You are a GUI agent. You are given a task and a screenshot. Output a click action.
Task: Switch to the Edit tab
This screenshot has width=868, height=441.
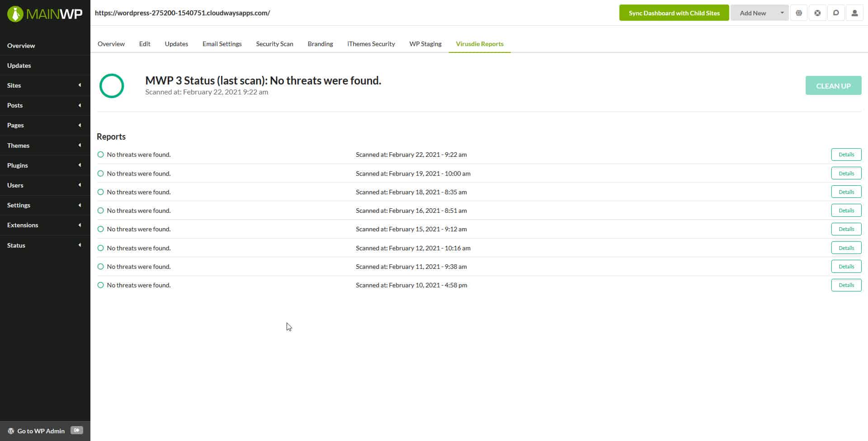pyautogui.click(x=145, y=44)
